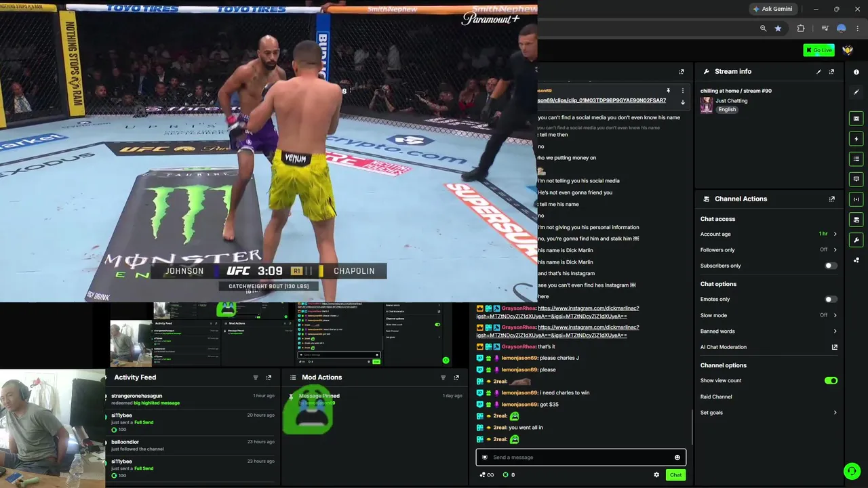Expand Slow mode setting chevron
This screenshot has width=868, height=488.
pyautogui.click(x=835, y=315)
